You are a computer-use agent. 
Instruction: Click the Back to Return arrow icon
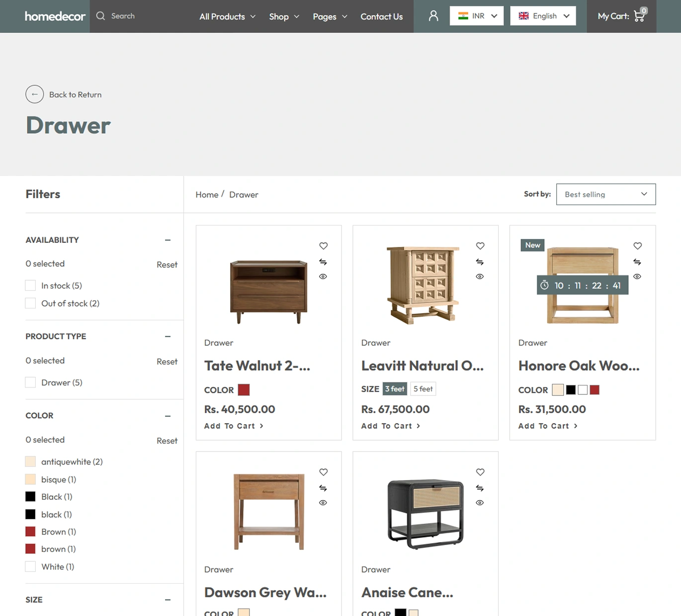35,94
